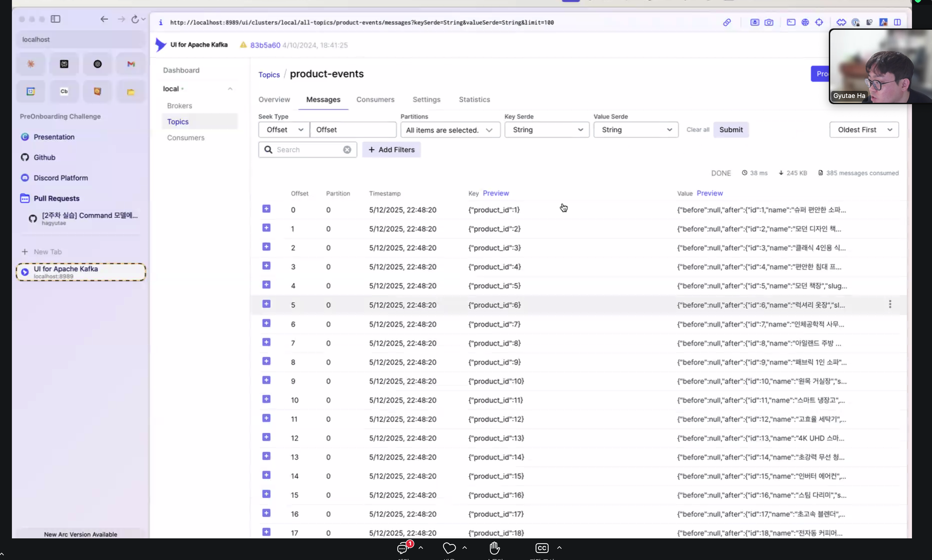Open the Key Serde String dropdown
Screen dimensions: 932x560
[x=546, y=130]
